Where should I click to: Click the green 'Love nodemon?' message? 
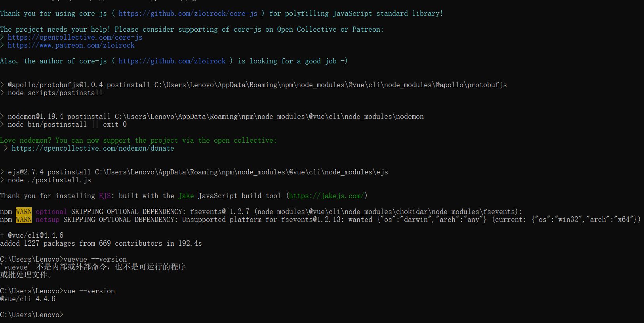[x=138, y=140]
